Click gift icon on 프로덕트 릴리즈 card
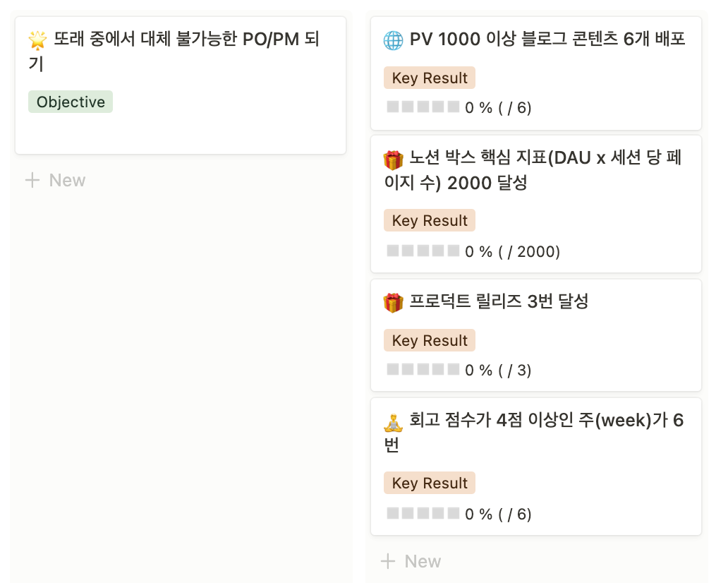728x583 pixels. click(393, 303)
